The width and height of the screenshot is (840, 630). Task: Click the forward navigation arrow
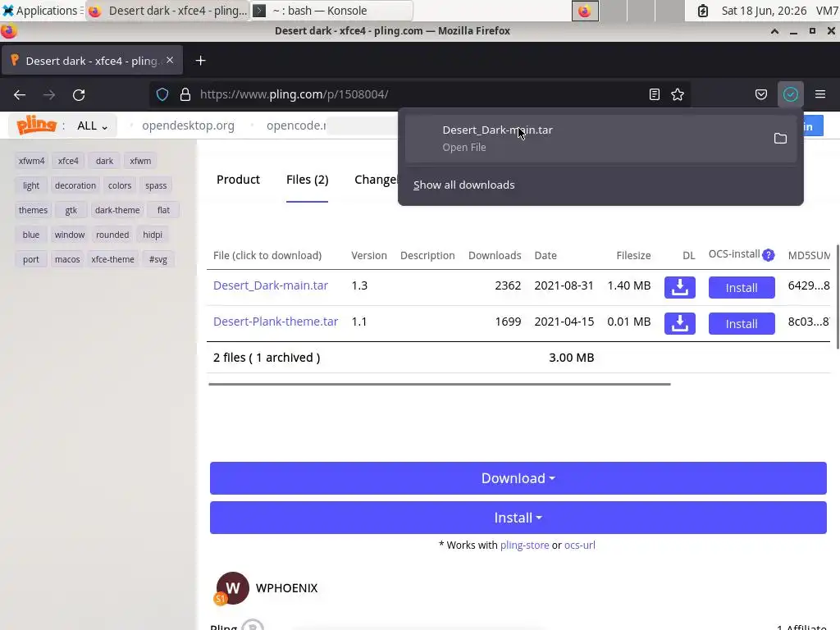coord(49,95)
